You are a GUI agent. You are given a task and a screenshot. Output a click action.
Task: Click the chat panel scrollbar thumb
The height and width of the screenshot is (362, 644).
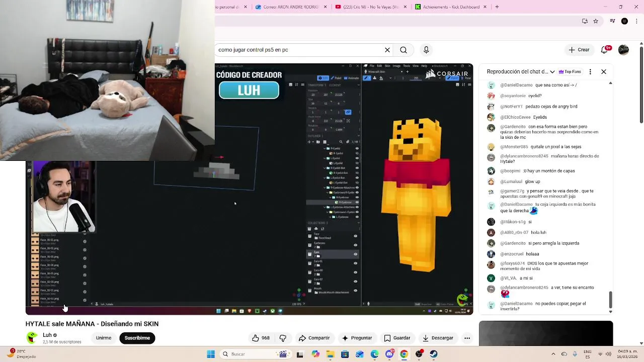click(x=610, y=300)
